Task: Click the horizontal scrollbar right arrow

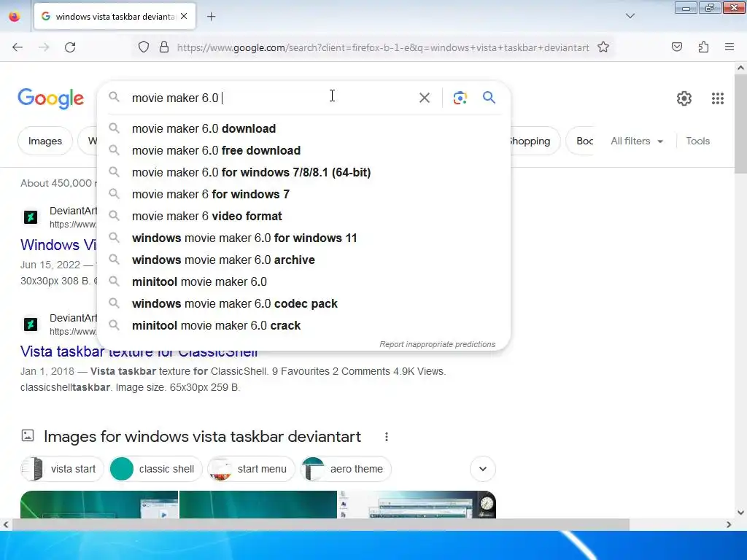Action: pos(729,525)
